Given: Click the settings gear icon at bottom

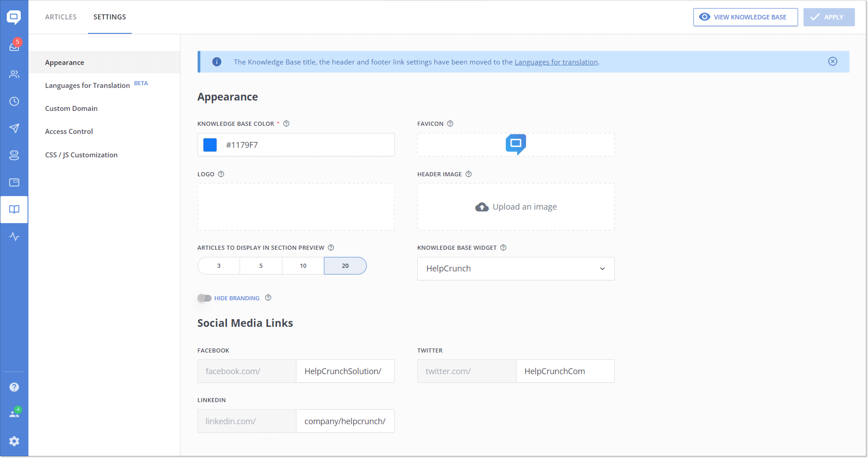Looking at the screenshot, I should tap(14, 441).
